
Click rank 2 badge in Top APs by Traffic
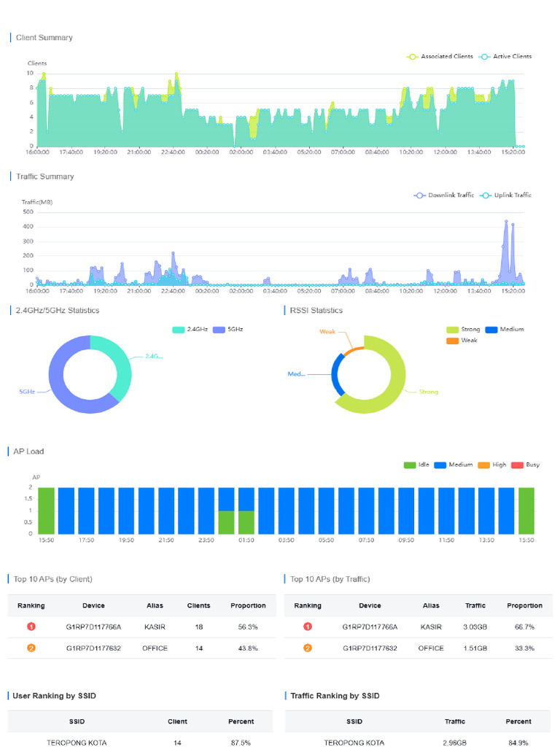click(x=308, y=648)
